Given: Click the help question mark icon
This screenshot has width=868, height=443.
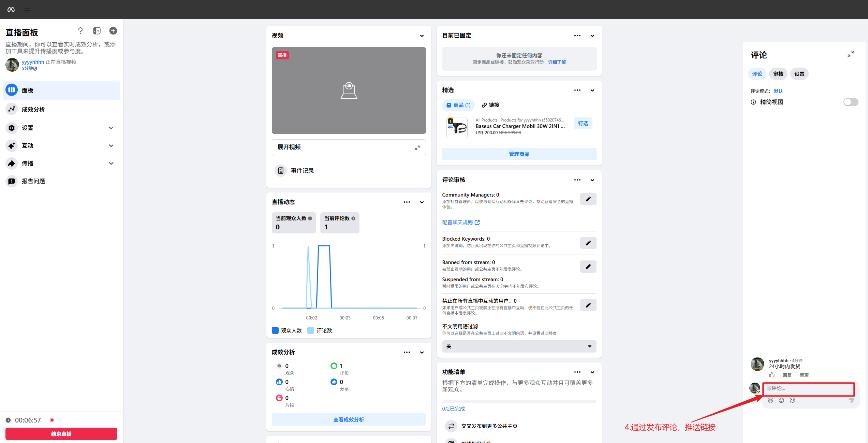Looking at the screenshot, I should 80,31.
